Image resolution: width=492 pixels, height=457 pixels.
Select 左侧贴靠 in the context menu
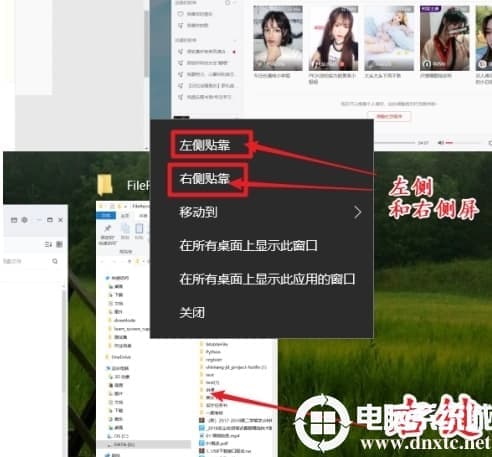(204, 145)
